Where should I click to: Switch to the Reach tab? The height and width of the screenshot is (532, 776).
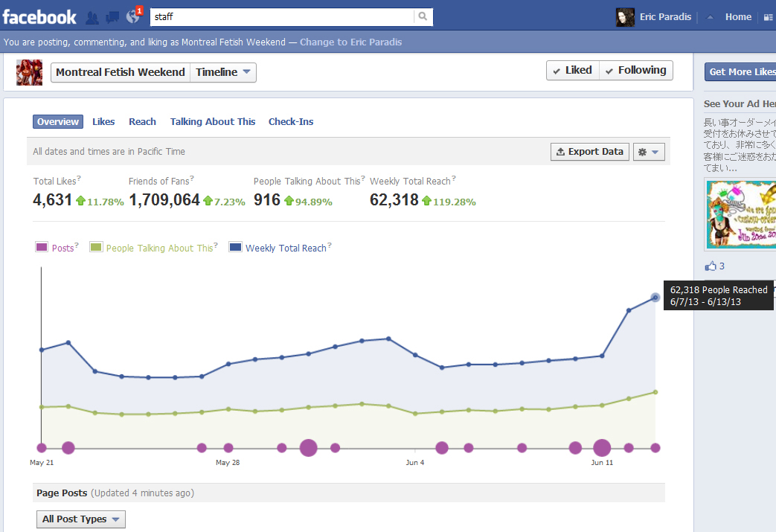point(143,122)
